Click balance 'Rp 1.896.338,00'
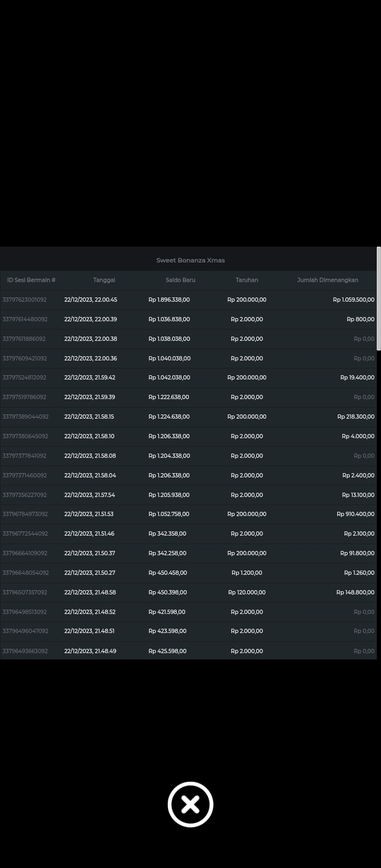Screen dimensions: 381x868 [x=169, y=300]
